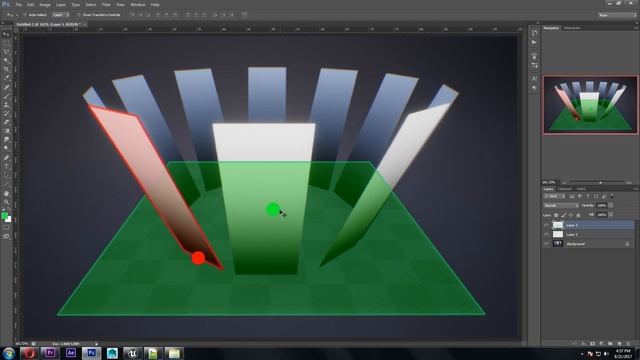640x360 pixels.
Task: Switch to the Histogram tab
Action: click(572, 28)
